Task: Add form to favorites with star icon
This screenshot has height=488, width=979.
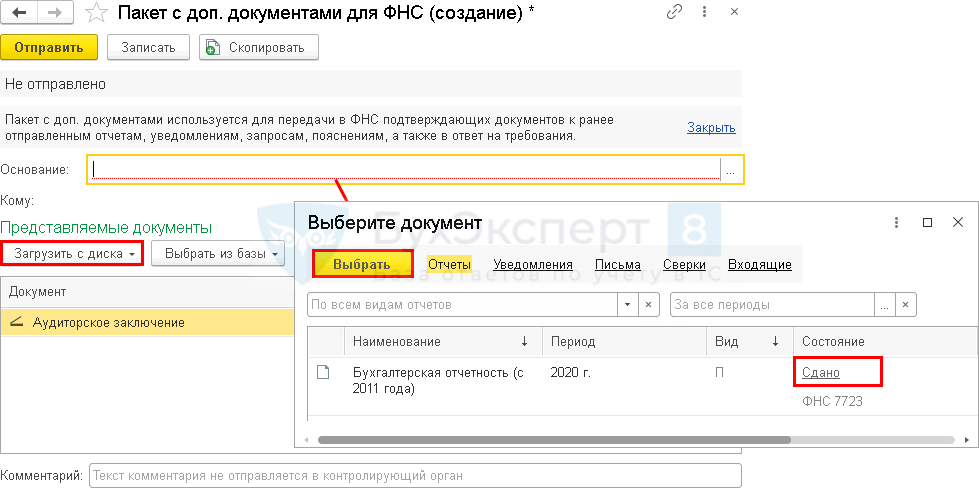Action: point(94,13)
